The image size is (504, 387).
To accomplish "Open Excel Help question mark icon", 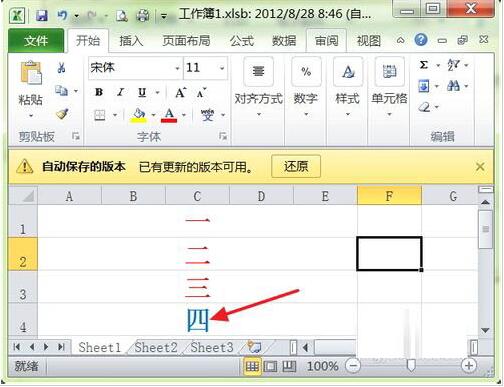I will pos(421,40).
